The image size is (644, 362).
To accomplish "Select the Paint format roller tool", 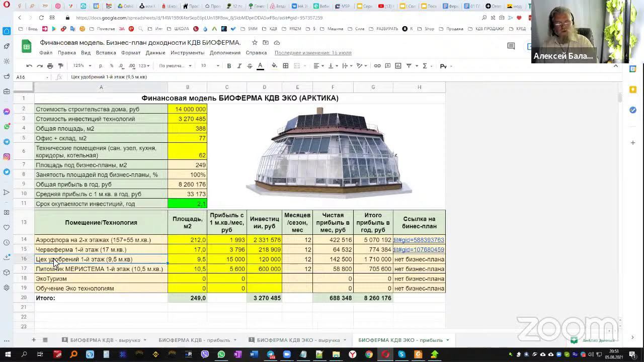I will pyautogui.click(x=61, y=66).
